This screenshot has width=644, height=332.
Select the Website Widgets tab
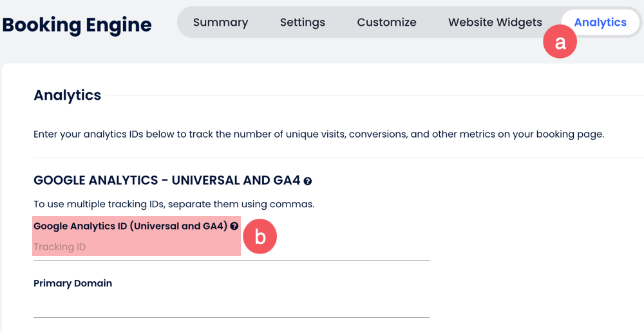coord(495,23)
